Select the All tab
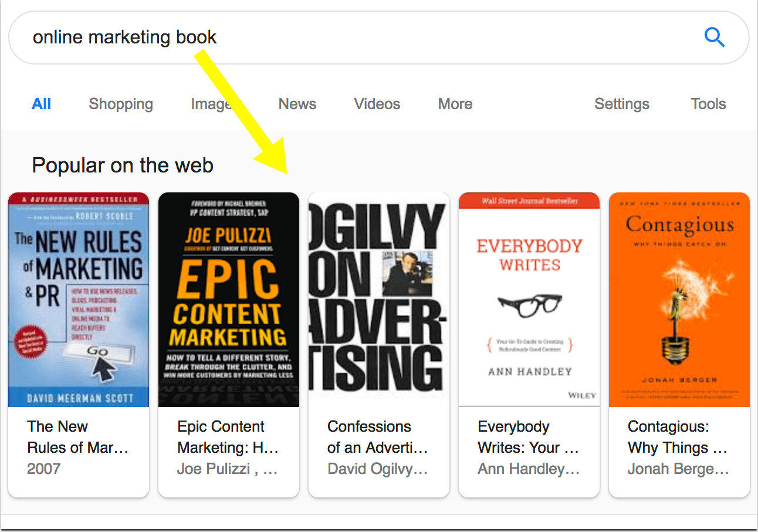Screen dimensions: 758x532 click(x=42, y=104)
